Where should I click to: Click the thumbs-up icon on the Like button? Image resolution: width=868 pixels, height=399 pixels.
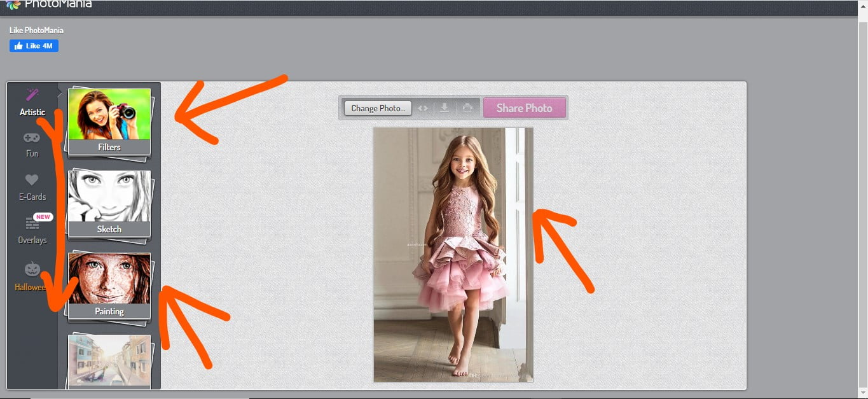click(18, 45)
